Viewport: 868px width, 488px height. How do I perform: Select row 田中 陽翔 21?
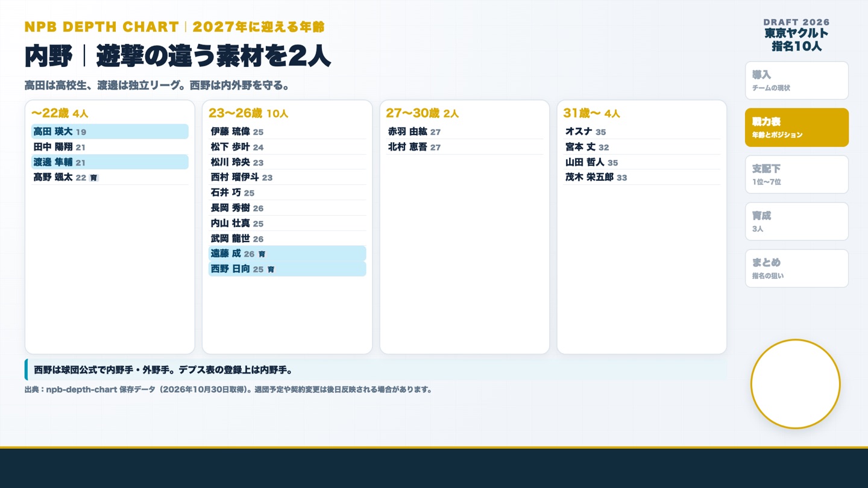[x=110, y=147]
